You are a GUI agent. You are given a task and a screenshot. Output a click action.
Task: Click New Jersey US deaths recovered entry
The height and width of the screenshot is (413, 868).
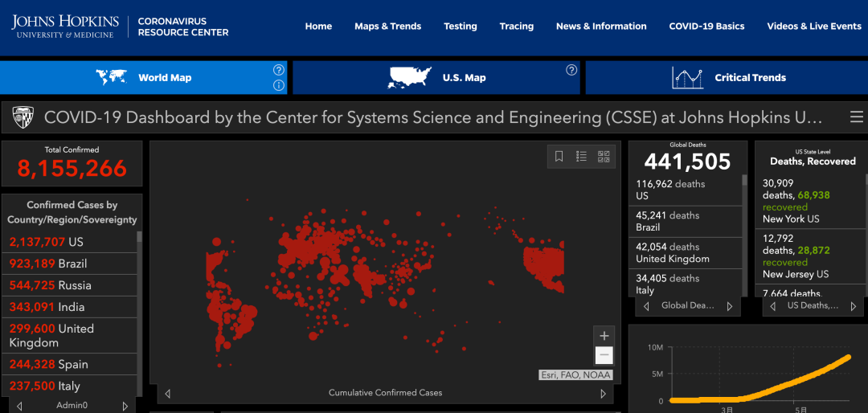point(812,256)
